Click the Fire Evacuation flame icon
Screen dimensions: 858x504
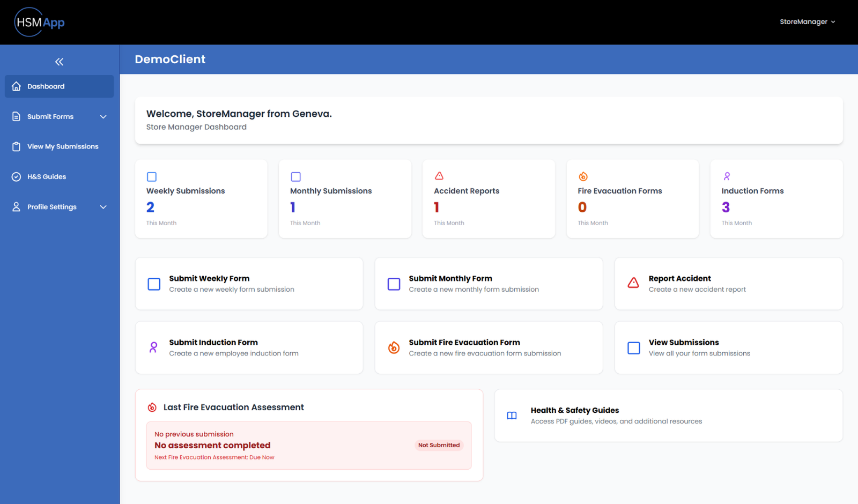583,175
